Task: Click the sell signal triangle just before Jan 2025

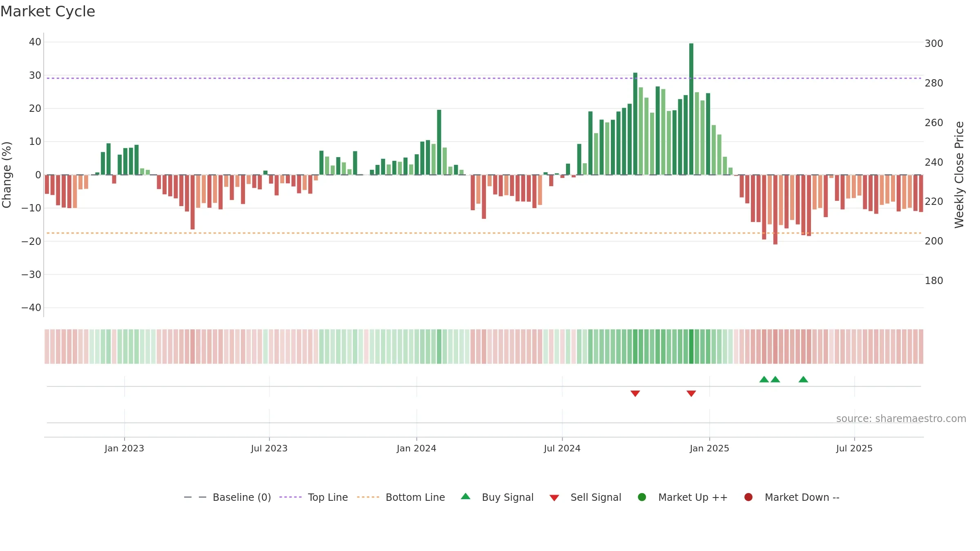Action: point(691,393)
